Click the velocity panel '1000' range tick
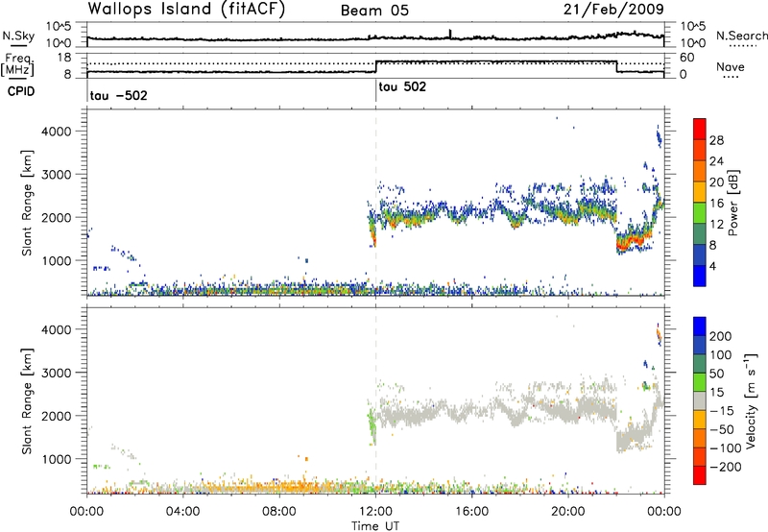 click(57, 459)
